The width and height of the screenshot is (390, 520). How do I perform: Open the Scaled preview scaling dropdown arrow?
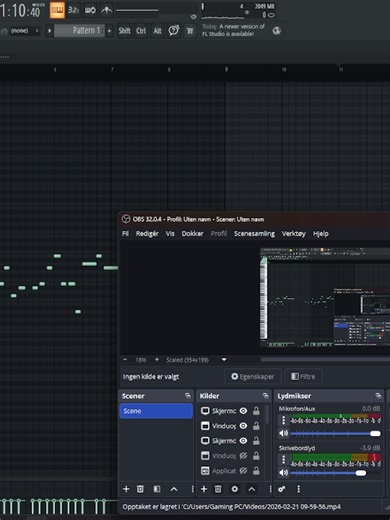tap(224, 360)
